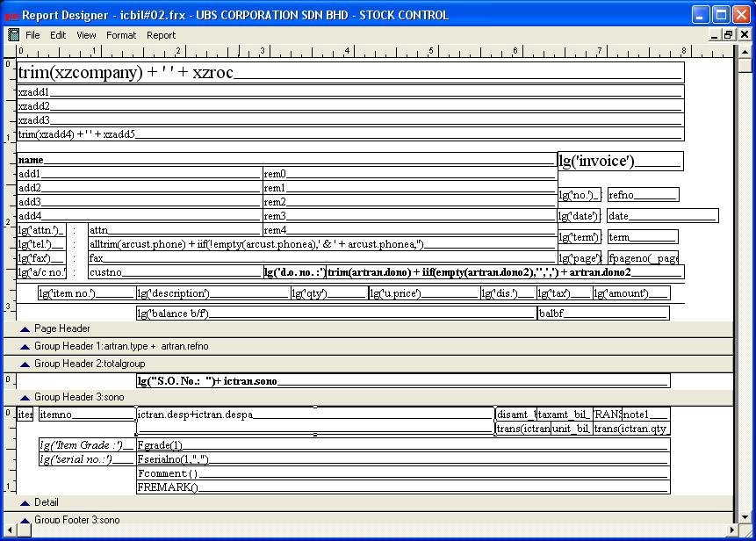
Task: Click the horizontal scrollbar left arrow
Action: tap(8, 532)
